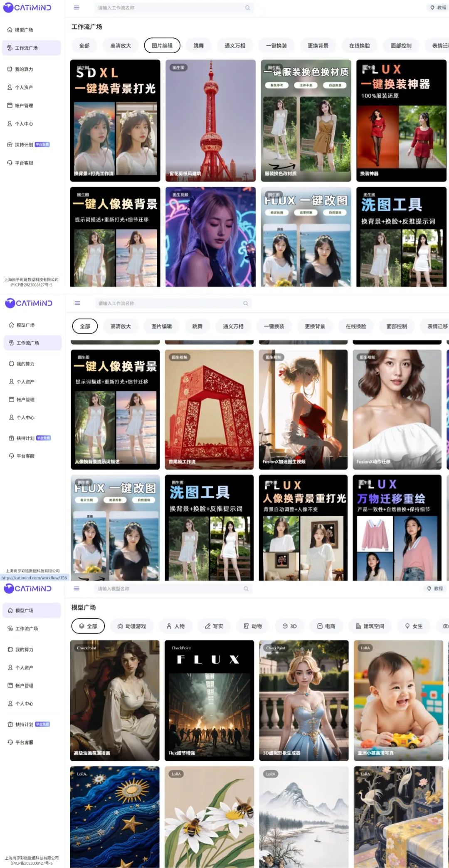Open the FusionX加速图生视频 card
This screenshot has width=449, height=868.
pos(303,409)
